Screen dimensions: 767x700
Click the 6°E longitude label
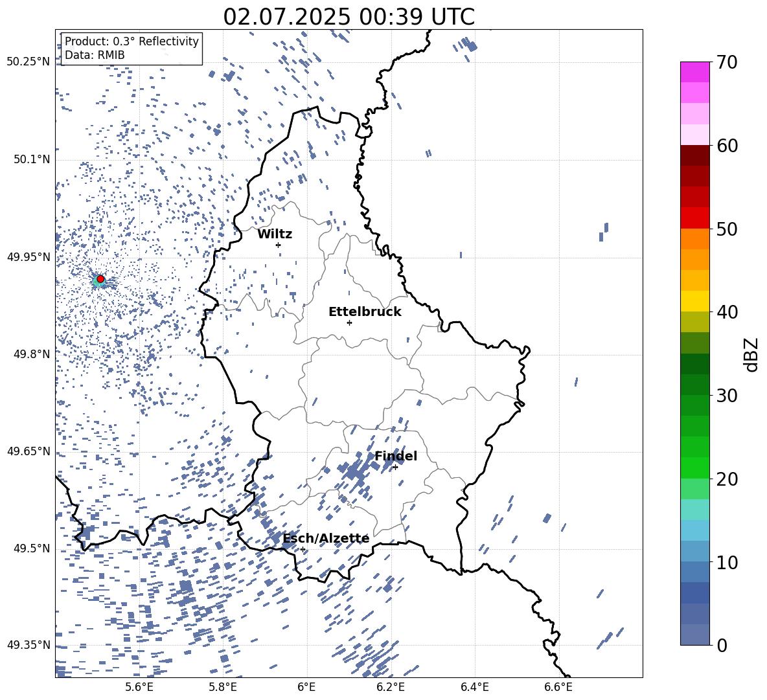coord(306,687)
